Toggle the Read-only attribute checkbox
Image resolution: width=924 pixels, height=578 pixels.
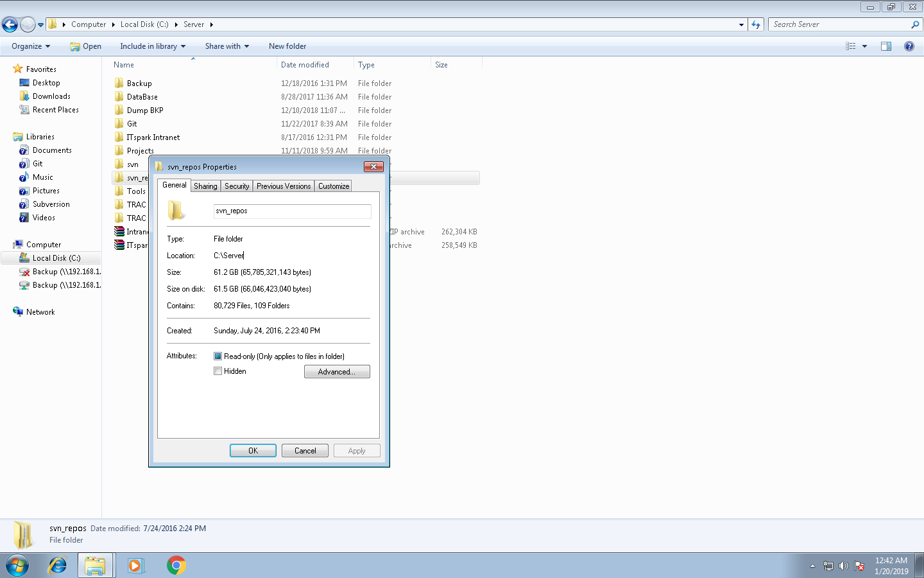(x=218, y=356)
